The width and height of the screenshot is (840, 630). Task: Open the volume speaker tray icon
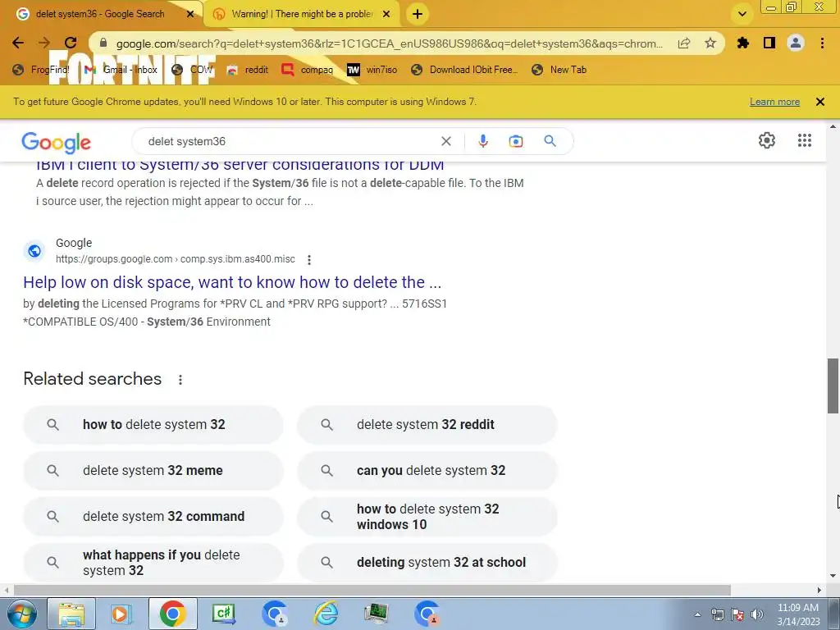(757, 614)
